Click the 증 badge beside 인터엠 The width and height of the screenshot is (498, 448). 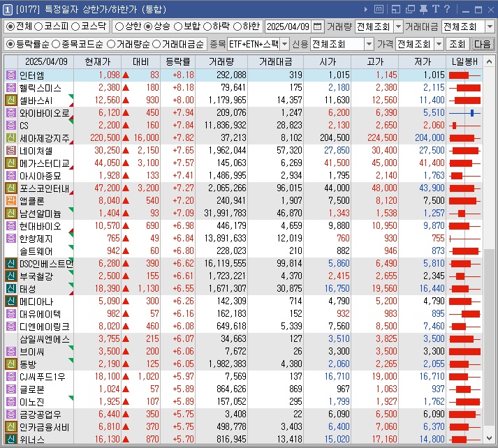pos(10,75)
